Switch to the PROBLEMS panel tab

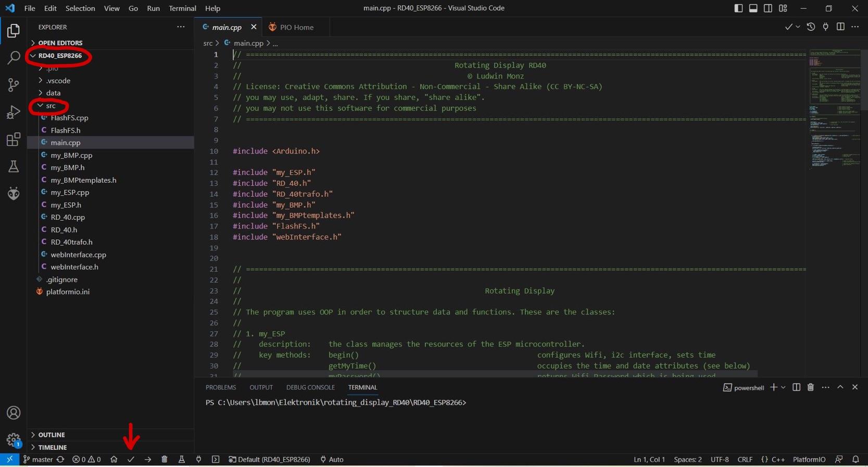(x=221, y=387)
